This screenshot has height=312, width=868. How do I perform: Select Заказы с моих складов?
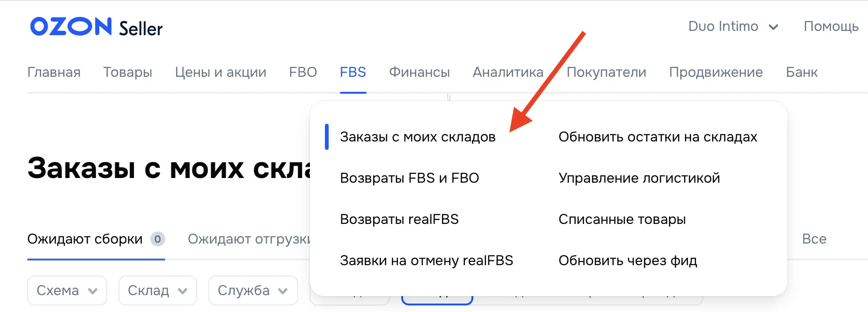[418, 136]
